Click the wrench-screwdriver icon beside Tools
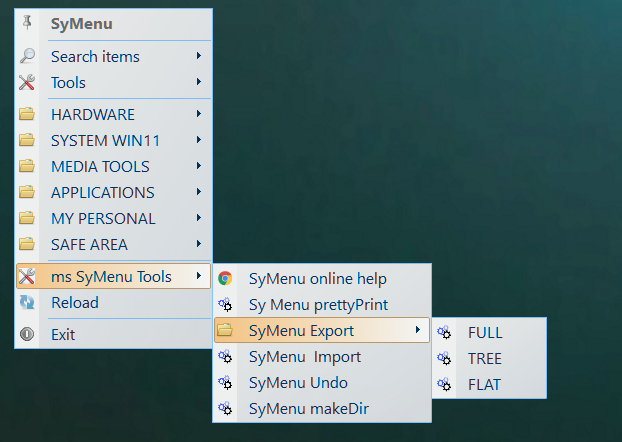This screenshot has width=622, height=442. (x=27, y=83)
